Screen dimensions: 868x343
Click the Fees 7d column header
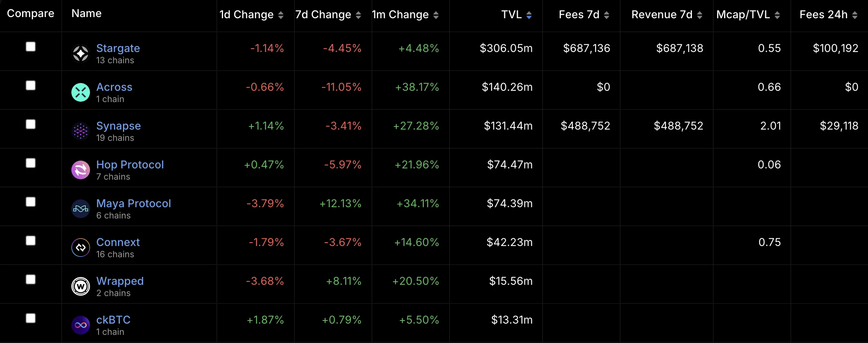pyautogui.click(x=579, y=15)
